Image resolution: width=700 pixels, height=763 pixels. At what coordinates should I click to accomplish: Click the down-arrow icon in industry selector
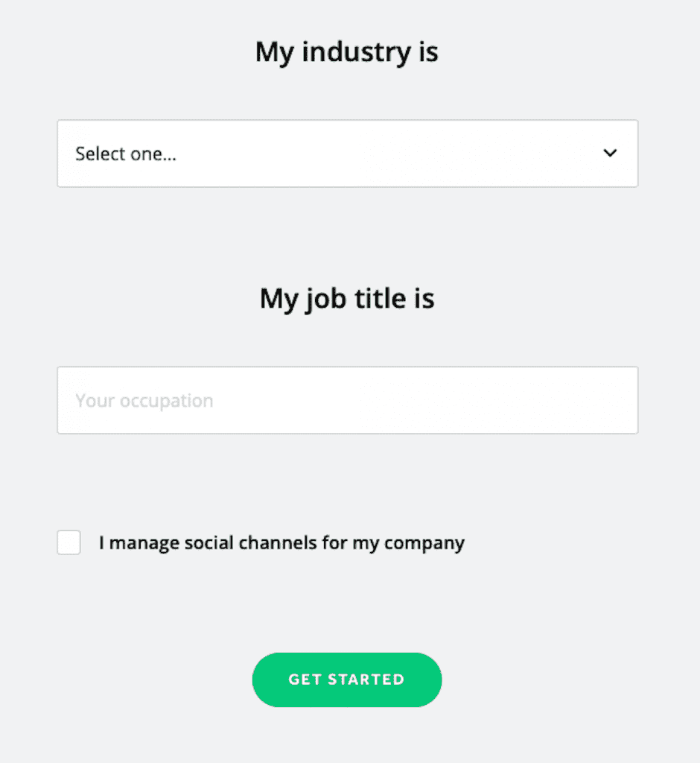click(x=610, y=153)
